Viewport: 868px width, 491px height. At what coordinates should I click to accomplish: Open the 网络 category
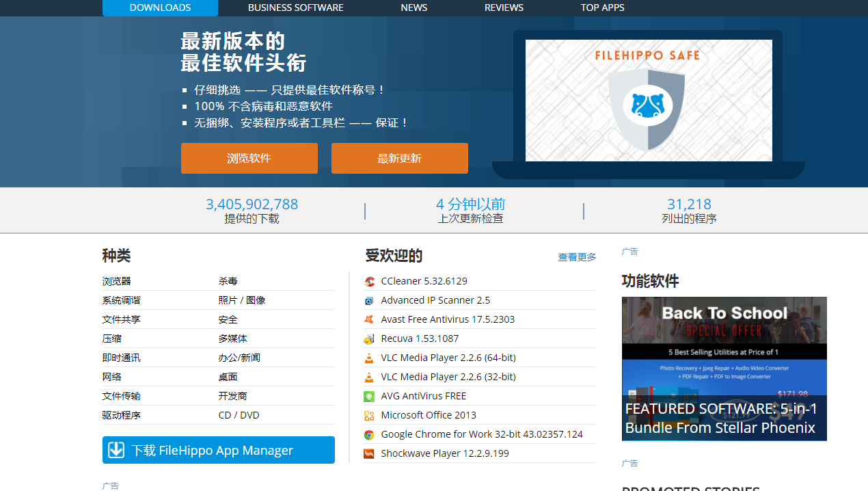click(112, 377)
